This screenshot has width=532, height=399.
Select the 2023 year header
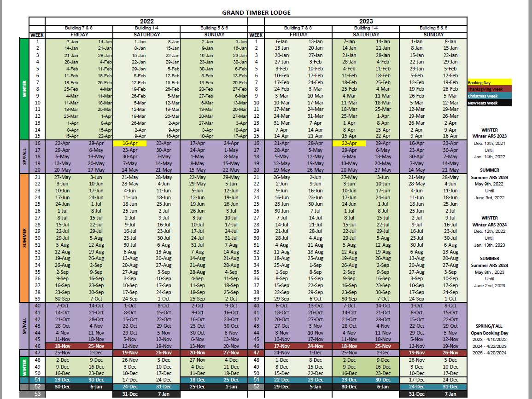366,21
